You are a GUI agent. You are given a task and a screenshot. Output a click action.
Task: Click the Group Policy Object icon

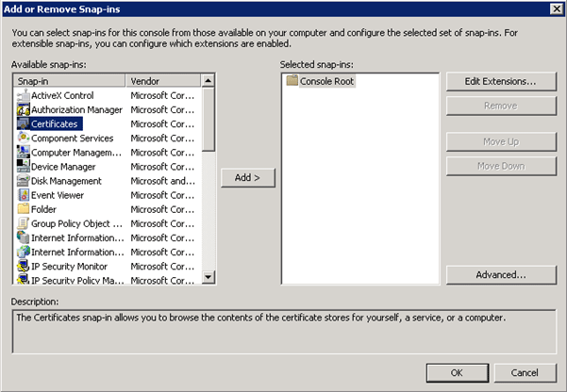tap(24, 223)
